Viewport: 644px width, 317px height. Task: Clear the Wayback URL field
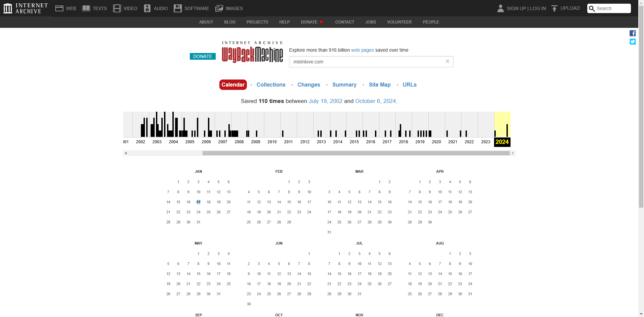[x=447, y=61]
